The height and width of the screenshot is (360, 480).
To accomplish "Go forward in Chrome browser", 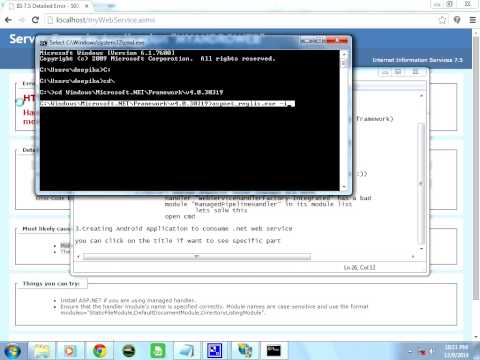I will pos(22,20).
